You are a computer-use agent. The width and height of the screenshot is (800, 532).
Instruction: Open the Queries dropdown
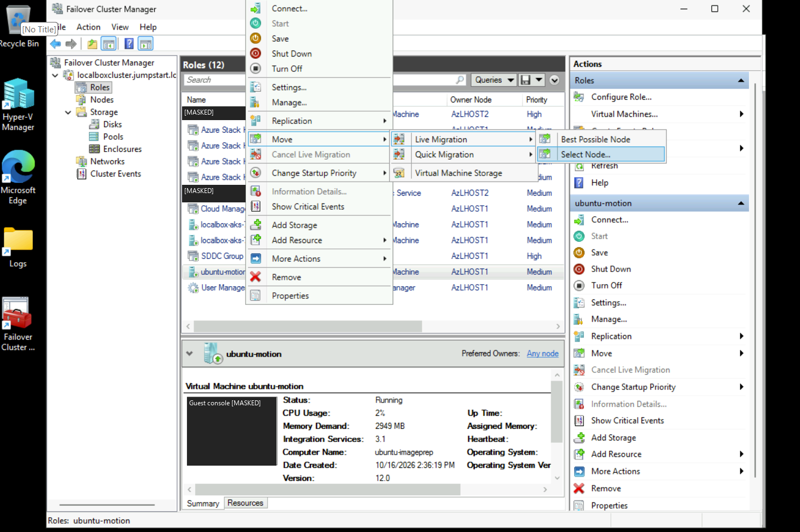tap(495, 80)
